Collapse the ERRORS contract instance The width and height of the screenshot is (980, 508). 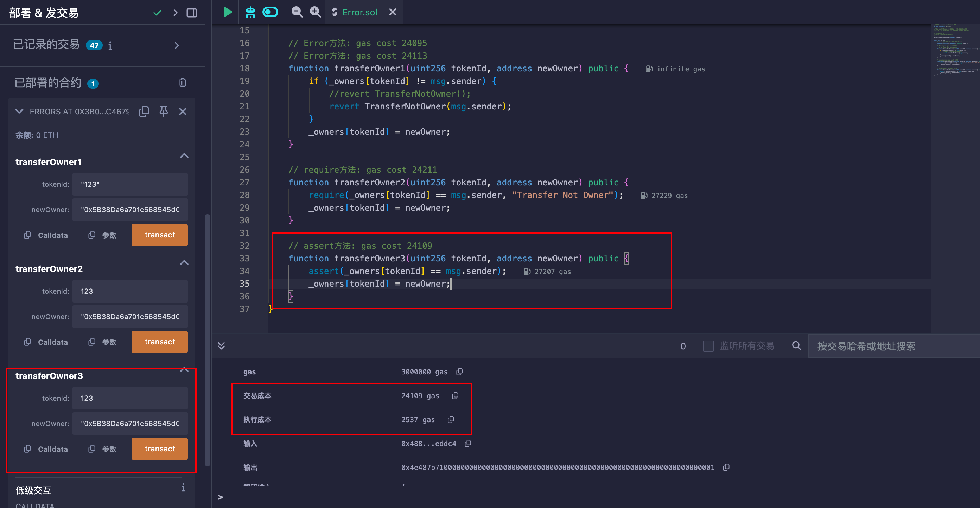point(19,112)
